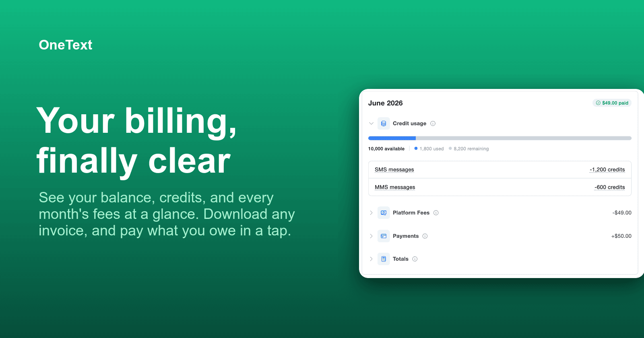Click the checkmark icon in the paid badge
644x338 pixels.
(x=598, y=103)
